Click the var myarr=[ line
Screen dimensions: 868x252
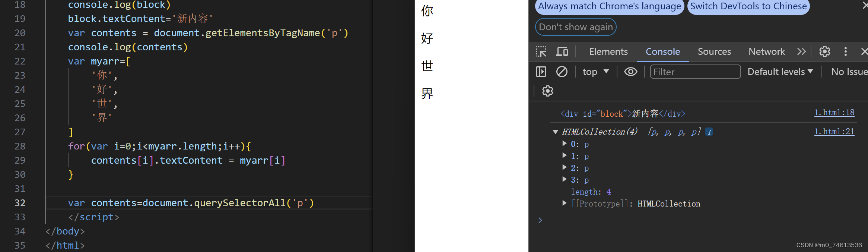click(99, 61)
